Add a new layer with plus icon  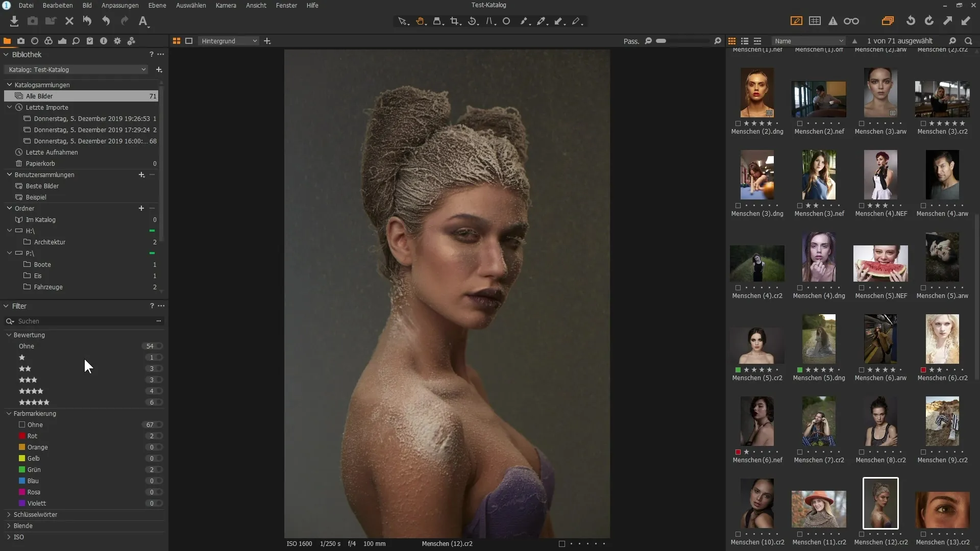267,41
